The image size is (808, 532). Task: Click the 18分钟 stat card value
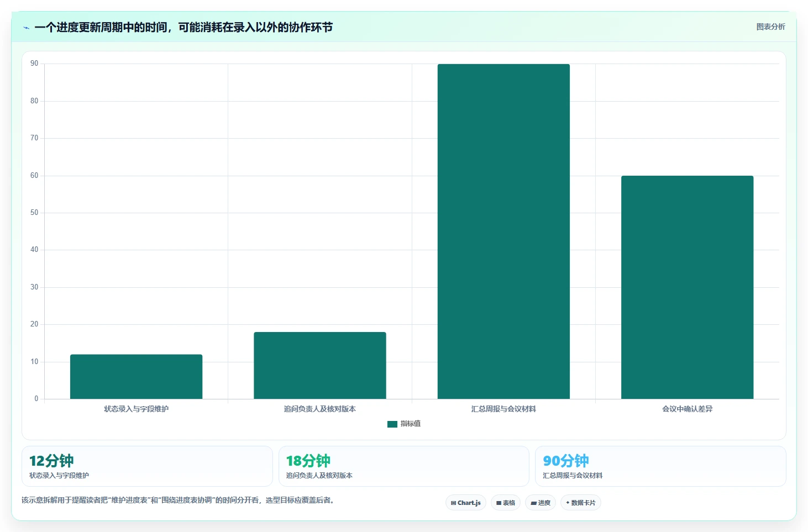[308, 461]
